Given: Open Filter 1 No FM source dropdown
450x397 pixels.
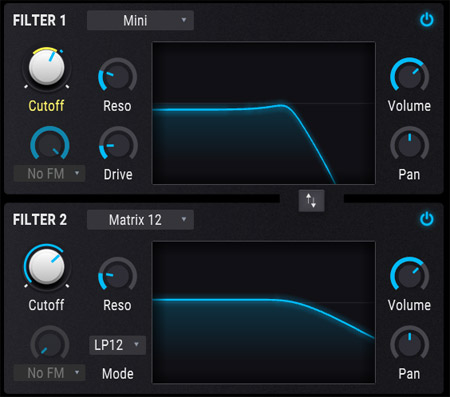Looking at the screenshot, I should pos(49,173).
